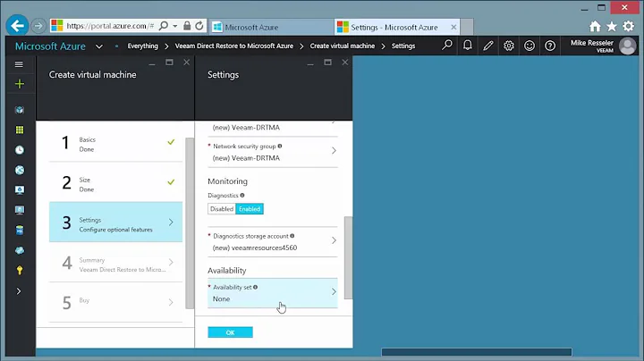The height and width of the screenshot is (361, 644).
Task: Click the green plus New icon
Action: click(x=20, y=84)
